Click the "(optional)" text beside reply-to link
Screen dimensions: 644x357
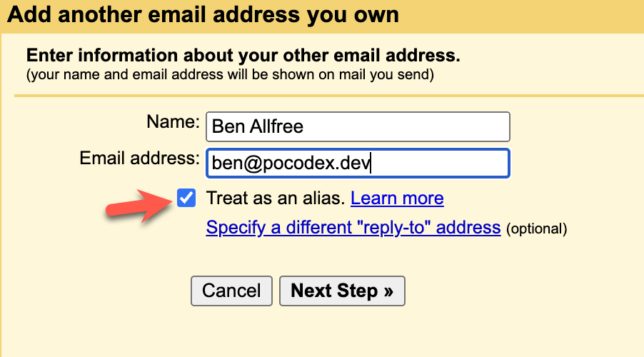click(536, 229)
